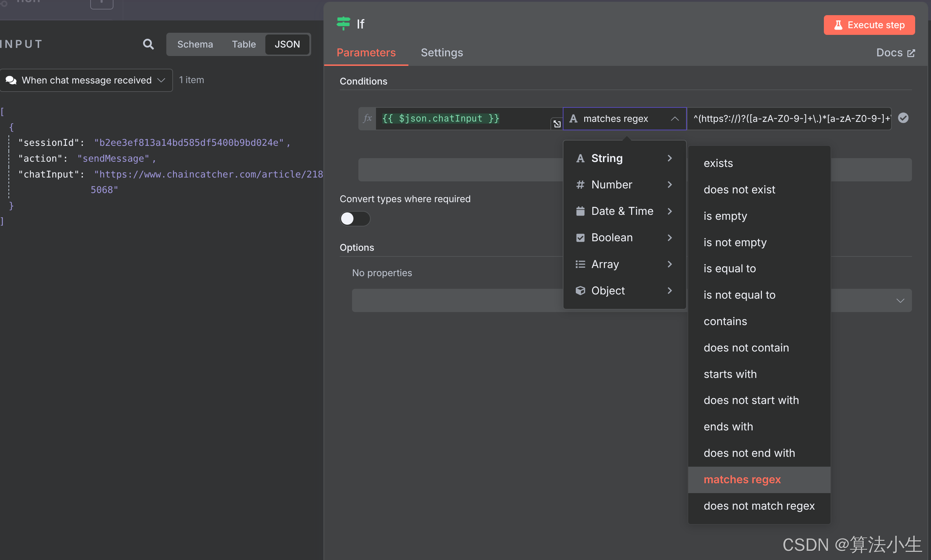Open the Settings tab
The image size is (931, 560).
pos(442,52)
